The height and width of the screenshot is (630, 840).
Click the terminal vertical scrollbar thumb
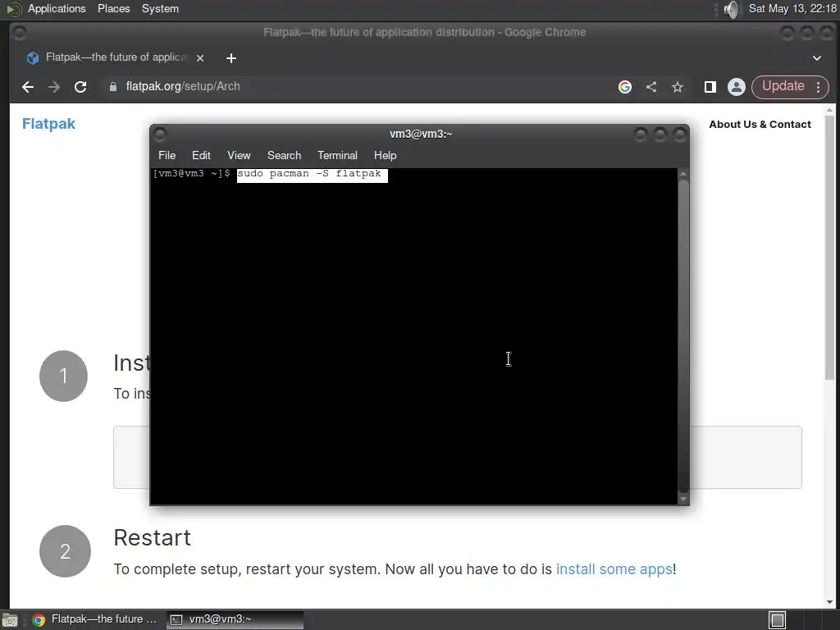click(x=683, y=336)
